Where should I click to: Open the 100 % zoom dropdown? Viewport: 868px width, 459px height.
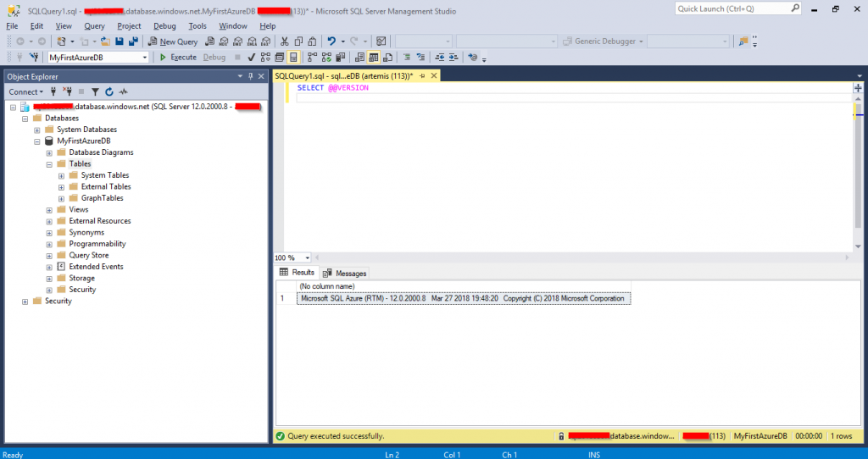(x=308, y=257)
